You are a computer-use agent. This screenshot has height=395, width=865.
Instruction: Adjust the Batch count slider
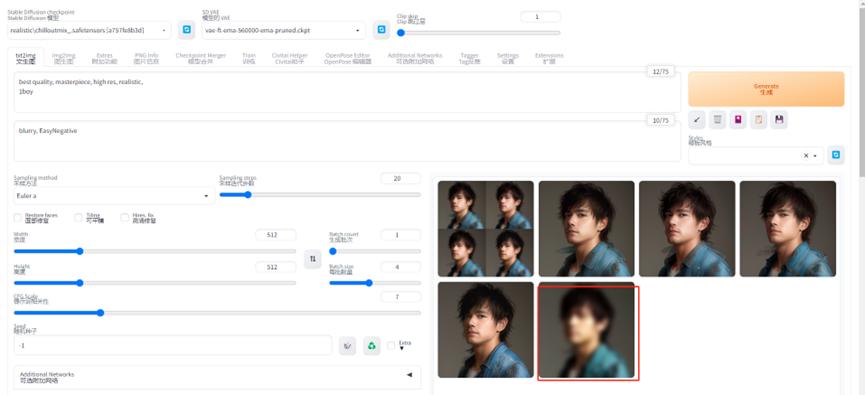tap(375, 251)
